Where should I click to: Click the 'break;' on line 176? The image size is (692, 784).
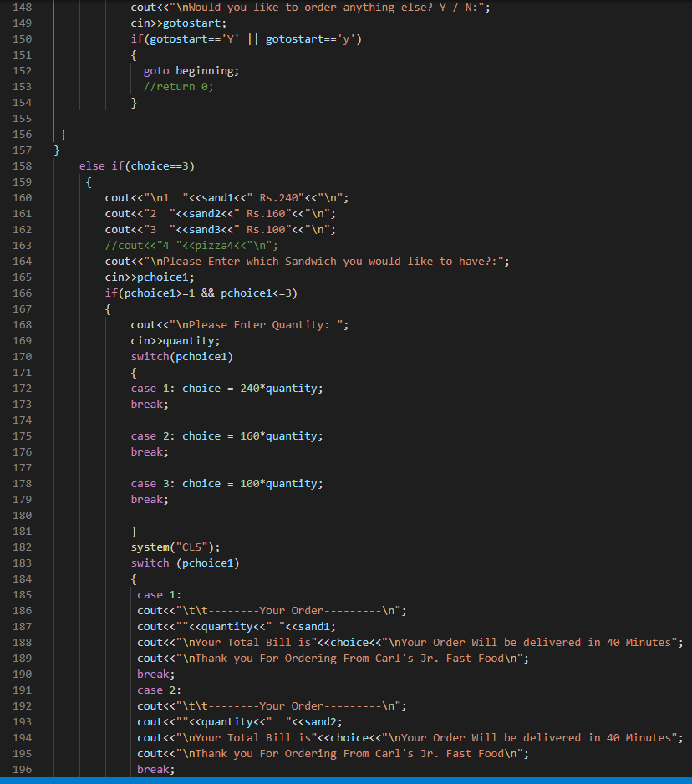(x=150, y=452)
